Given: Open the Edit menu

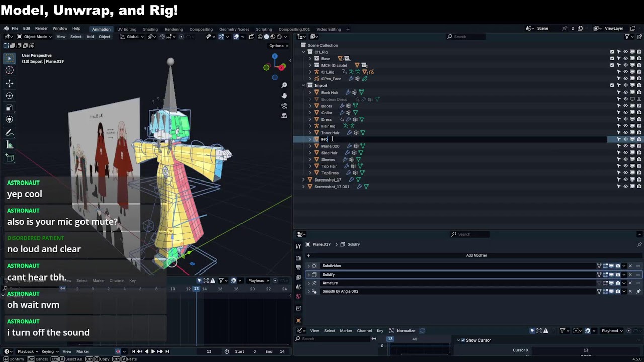Looking at the screenshot, I should tap(27, 29).
